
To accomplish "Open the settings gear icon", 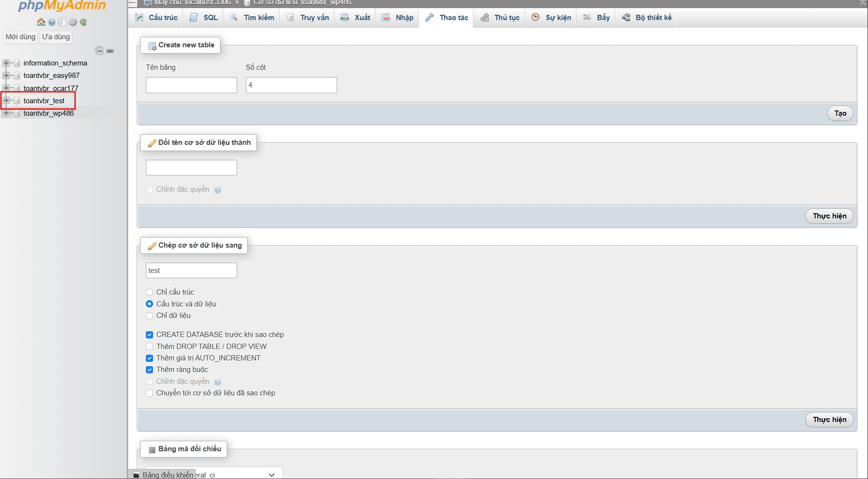I will pyautogui.click(x=73, y=22).
